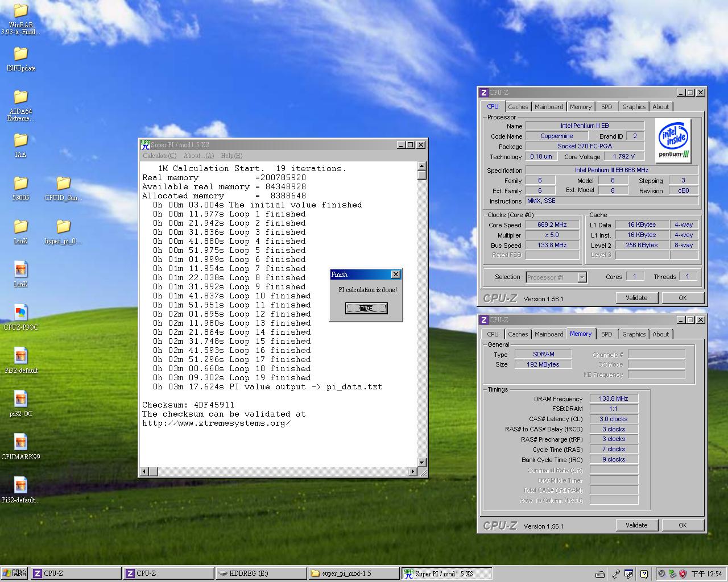The height and width of the screenshot is (582, 728).
Task: Open the About menu in Super PI
Action: click(x=198, y=156)
